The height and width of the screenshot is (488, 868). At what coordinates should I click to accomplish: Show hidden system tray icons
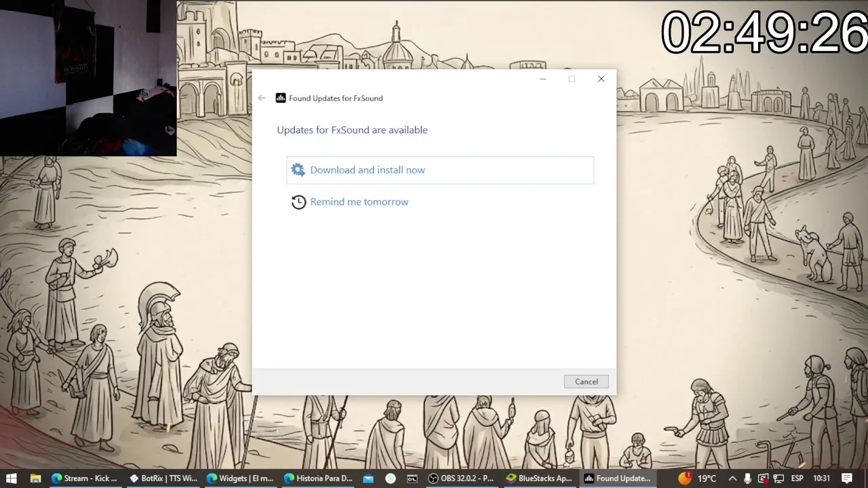pyautogui.click(x=732, y=479)
